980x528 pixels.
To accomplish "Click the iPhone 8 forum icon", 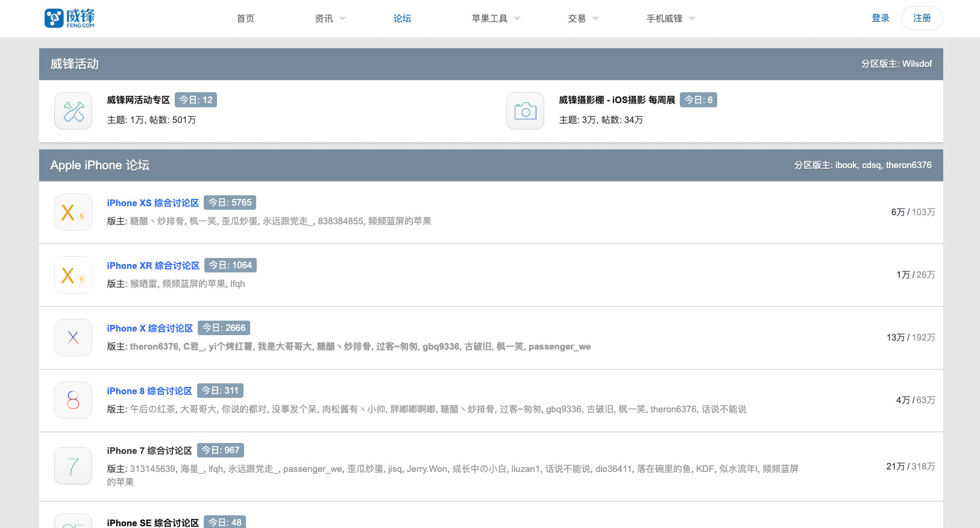I will [73, 400].
